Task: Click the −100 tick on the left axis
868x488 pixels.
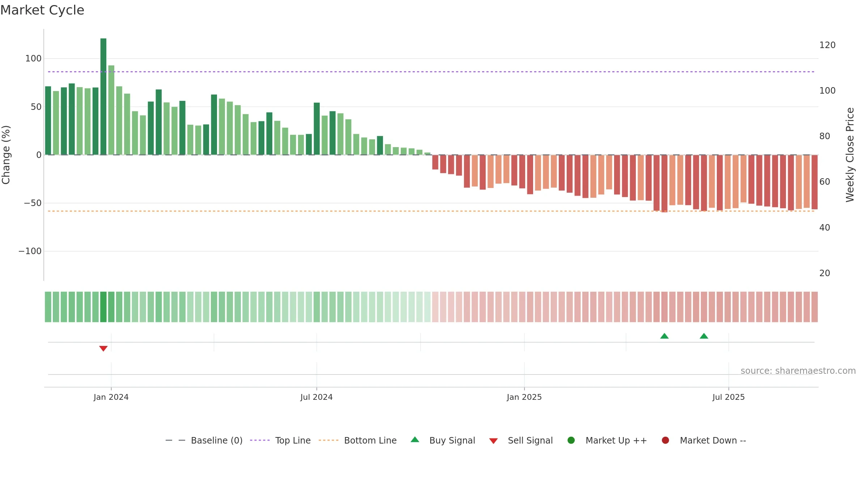Action: [x=30, y=251]
